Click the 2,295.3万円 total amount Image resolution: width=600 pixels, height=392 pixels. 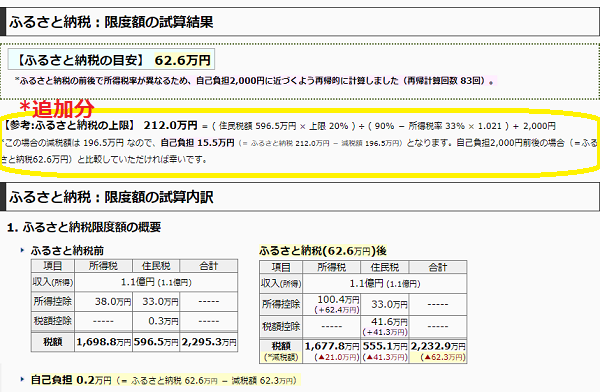(209, 341)
